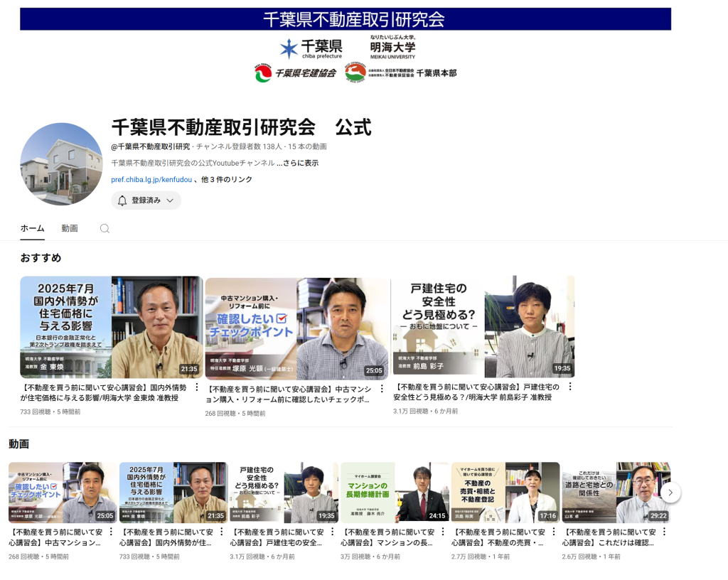The width and height of the screenshot is (728, 580).
Task: Click the 千葉県宅建協会 logo in banner
Action: point(295,73)
